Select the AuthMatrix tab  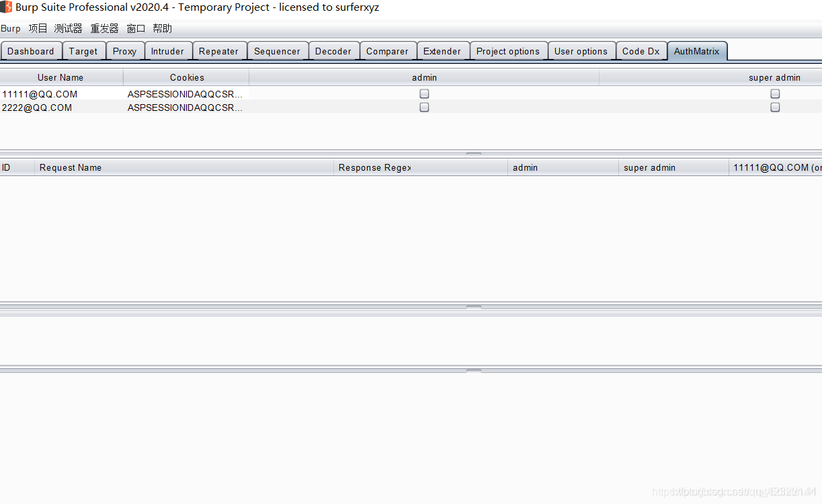pos(697,51)
